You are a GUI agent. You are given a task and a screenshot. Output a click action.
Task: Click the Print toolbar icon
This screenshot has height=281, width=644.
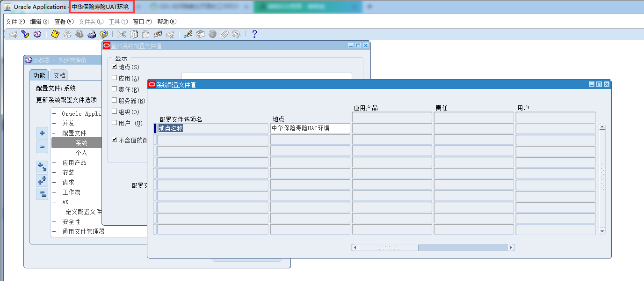click(x=92, y=34)
